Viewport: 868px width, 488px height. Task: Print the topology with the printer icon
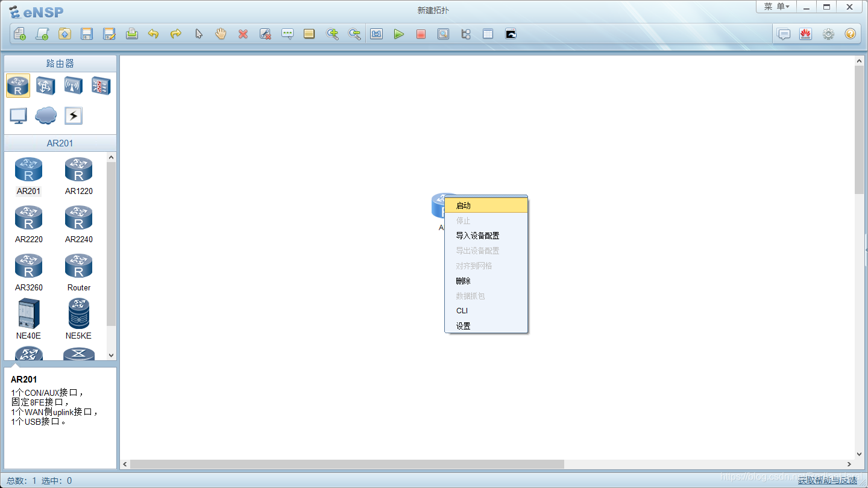[132, 34]
